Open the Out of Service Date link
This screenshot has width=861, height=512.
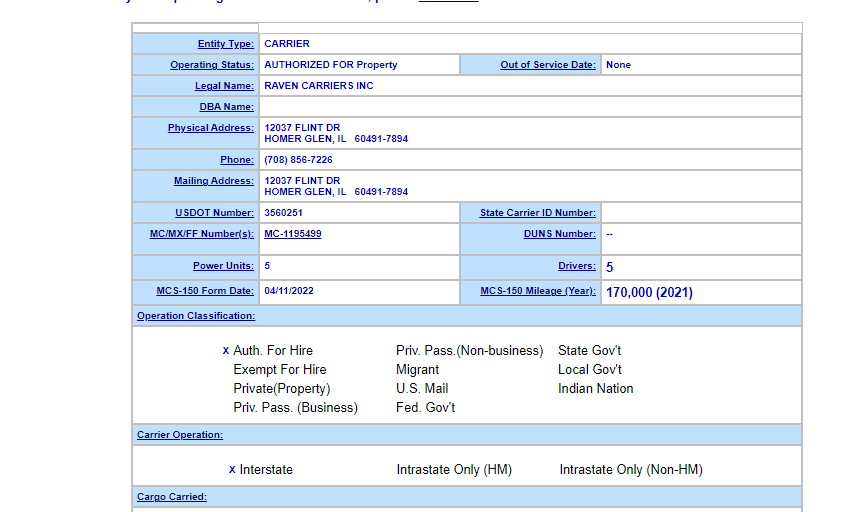(547, 65)
